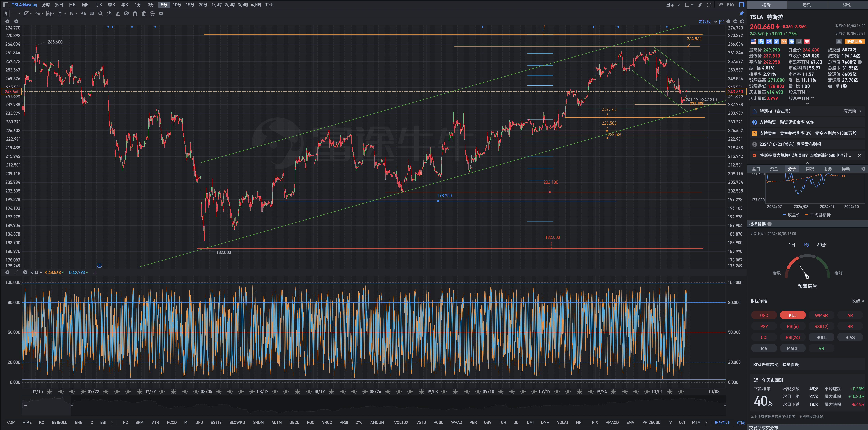Open the comment bubble annotation tool
Viewport: 868px width, 430px height.
click(92, 13)
